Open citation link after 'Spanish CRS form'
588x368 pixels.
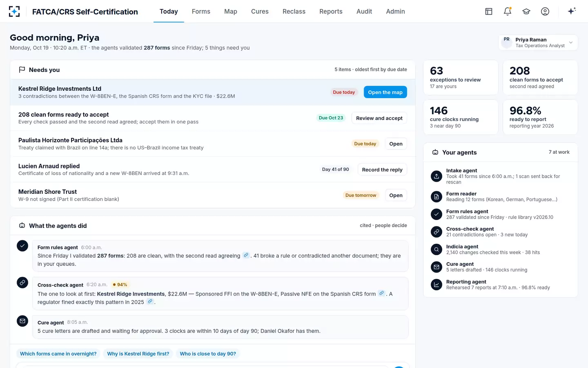(x=381, y=293)
